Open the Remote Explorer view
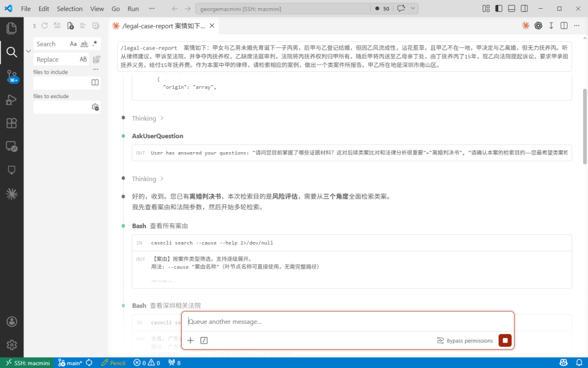 coord(11,147)
